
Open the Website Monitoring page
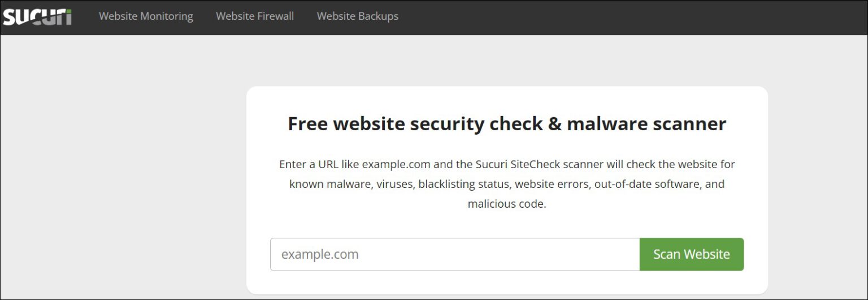[x=146, y=16]
